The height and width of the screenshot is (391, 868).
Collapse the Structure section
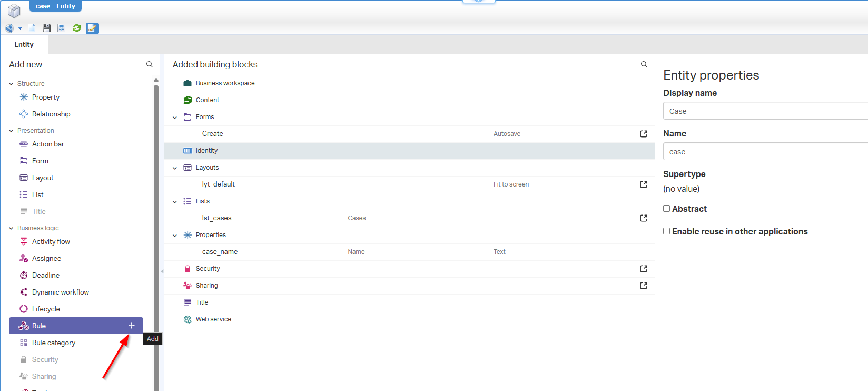click(x=11, y=84)
